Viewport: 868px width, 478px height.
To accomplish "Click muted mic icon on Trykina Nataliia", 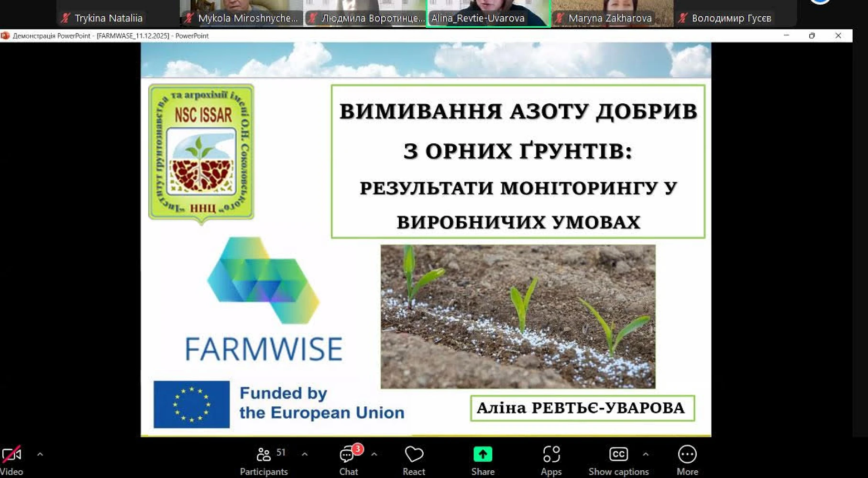I will point(66,18).
